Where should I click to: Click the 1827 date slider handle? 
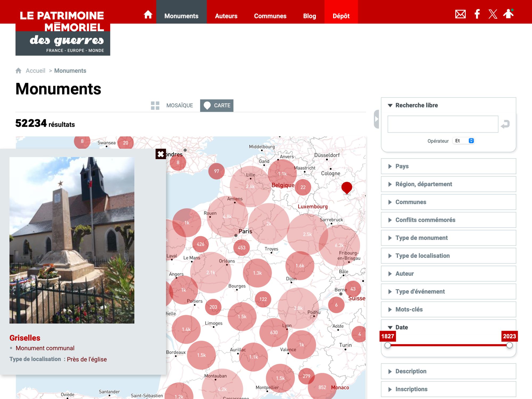pyautogui.click(x=388, y=345)
